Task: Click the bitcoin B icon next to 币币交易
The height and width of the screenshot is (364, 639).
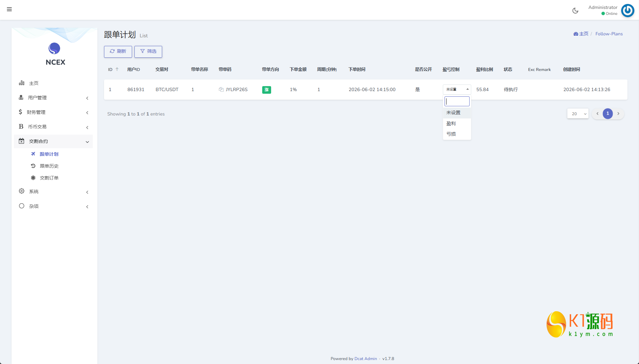Action: (21, 126)
